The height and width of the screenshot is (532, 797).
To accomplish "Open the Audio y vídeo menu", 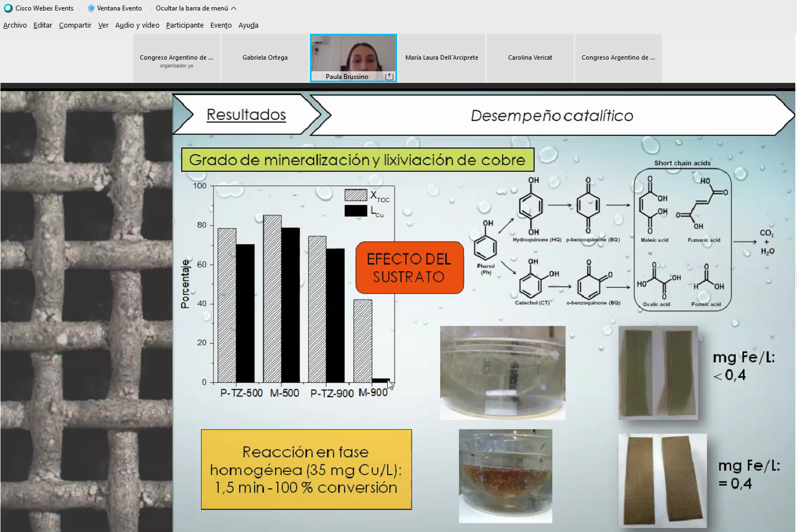I will [x=137, y=25].
